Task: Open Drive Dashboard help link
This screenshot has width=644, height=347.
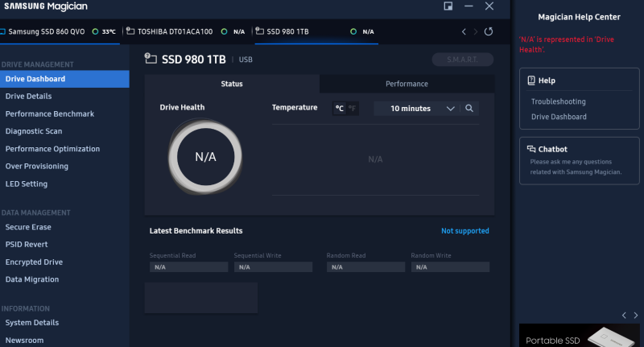Action: point(559,117)
